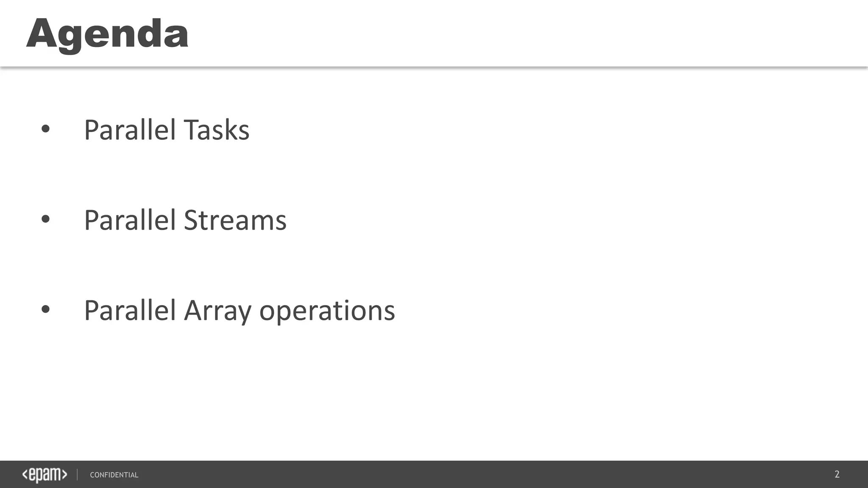Click the right angle bracket of the epam logo

click(64, 474)
